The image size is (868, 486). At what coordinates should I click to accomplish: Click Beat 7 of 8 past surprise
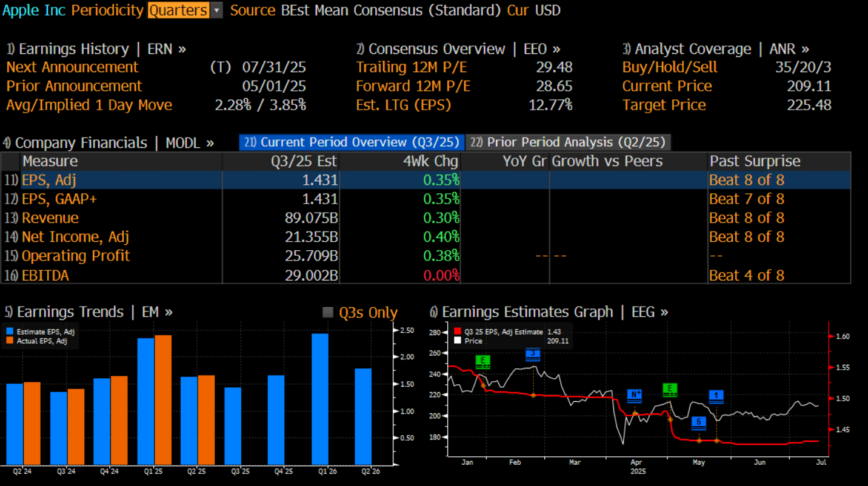747,199
